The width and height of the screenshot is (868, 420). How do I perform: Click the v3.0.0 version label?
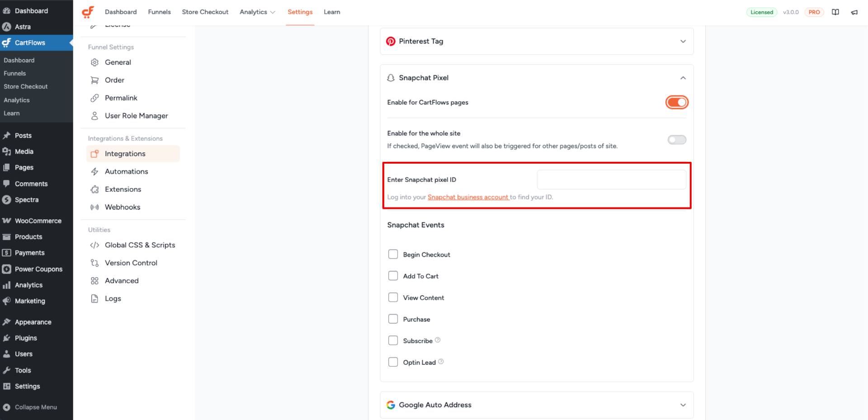[x=791, y=12]
